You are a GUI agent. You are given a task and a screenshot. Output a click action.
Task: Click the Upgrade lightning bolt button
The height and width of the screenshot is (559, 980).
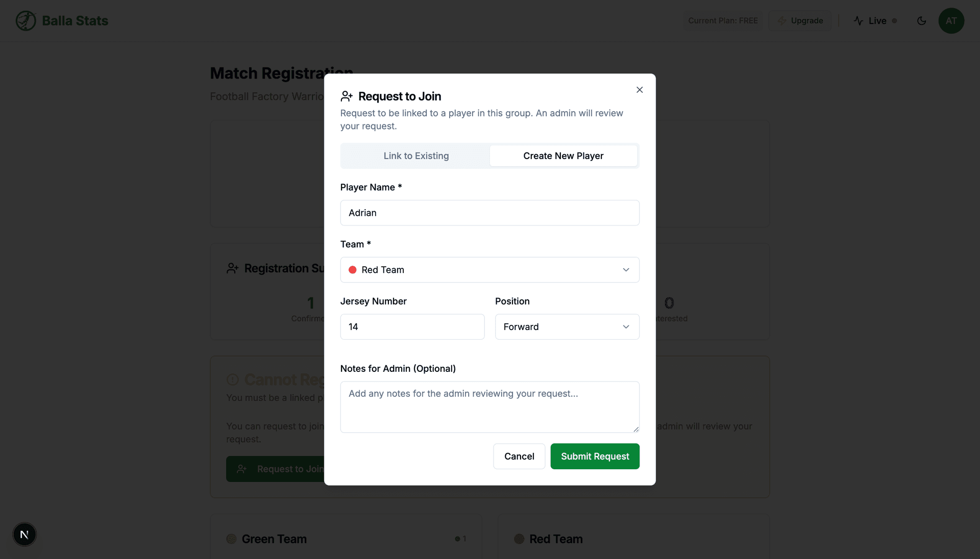[x=800, y=21]
